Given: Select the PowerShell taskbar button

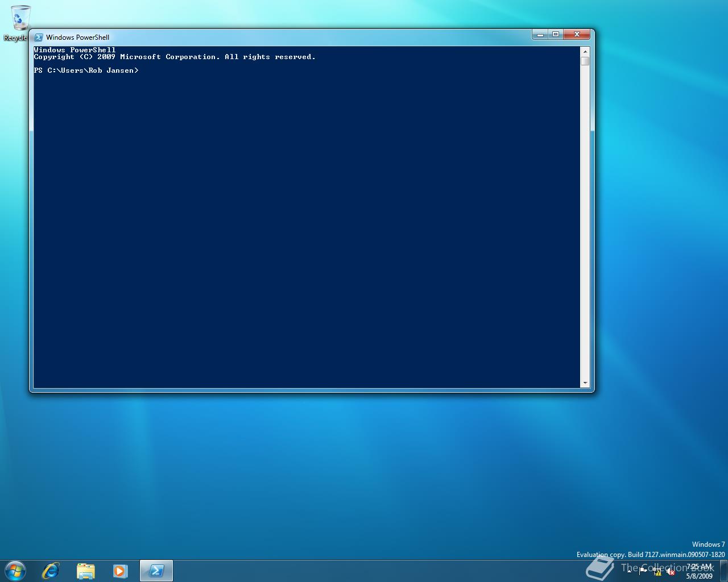Looking at the screenshot, I should tap(156, 571).
